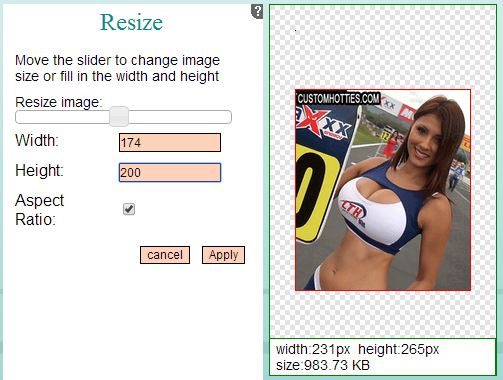Open the help question mark icon

coord(257,12)
